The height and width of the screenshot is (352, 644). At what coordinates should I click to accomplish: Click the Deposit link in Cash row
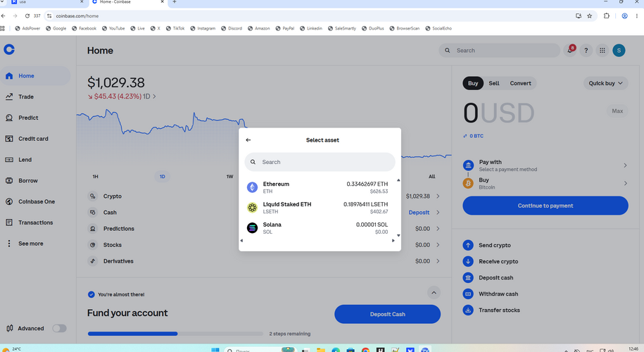point(419,213)
